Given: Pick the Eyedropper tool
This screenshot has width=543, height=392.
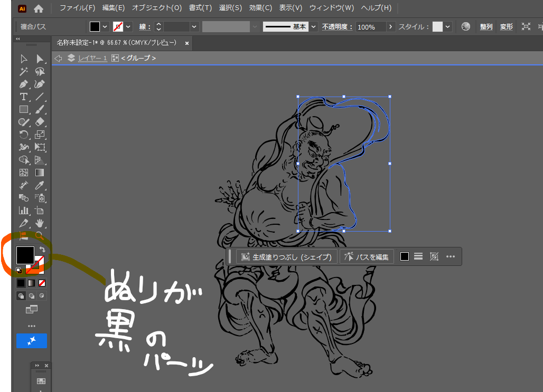Looking at the screenshot, I should (x=40, y=185).
